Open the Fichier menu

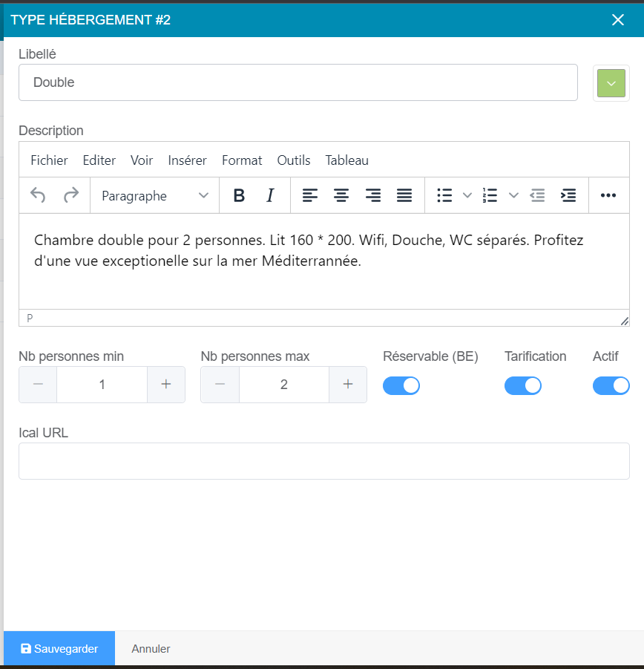[49, 160]
